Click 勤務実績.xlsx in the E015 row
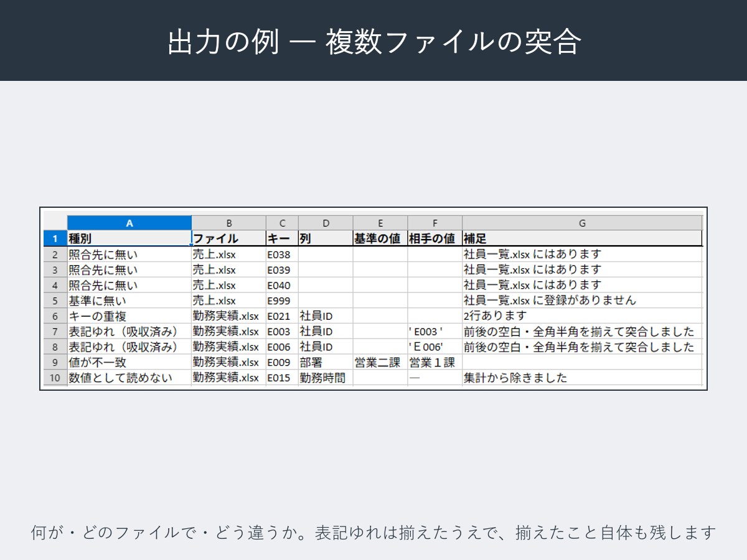747x560 pixels. (229, 378)
